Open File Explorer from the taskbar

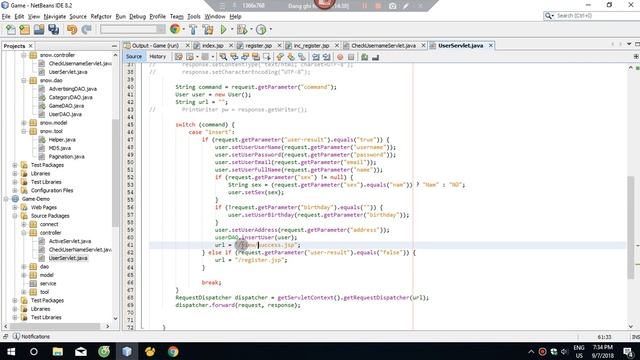58,351
